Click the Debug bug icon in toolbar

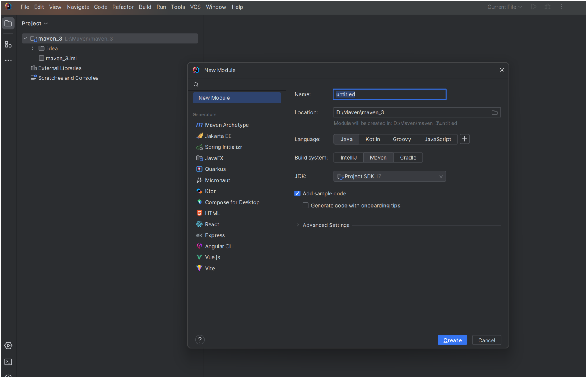548,7
